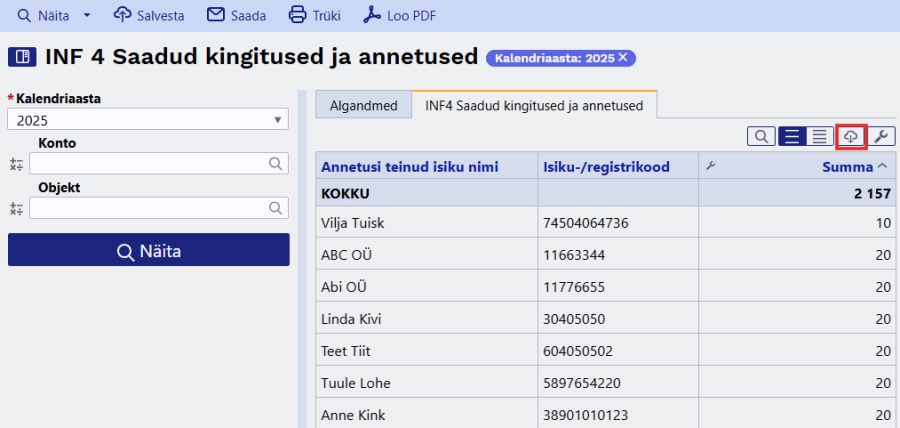Click the Summa column wrench icon
Image resolution: width=900 pixels, height=428 pixels.
coord(711,166)
